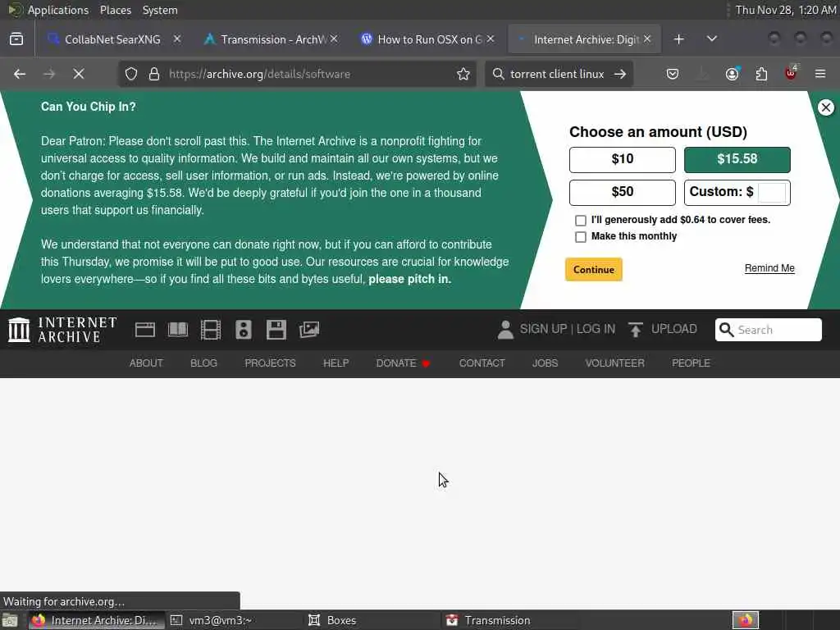Click the user avatar icon beside Sign Up
The height and width of the screenshot is (630, 840).
pyautogui.click(x=505, y=330)
